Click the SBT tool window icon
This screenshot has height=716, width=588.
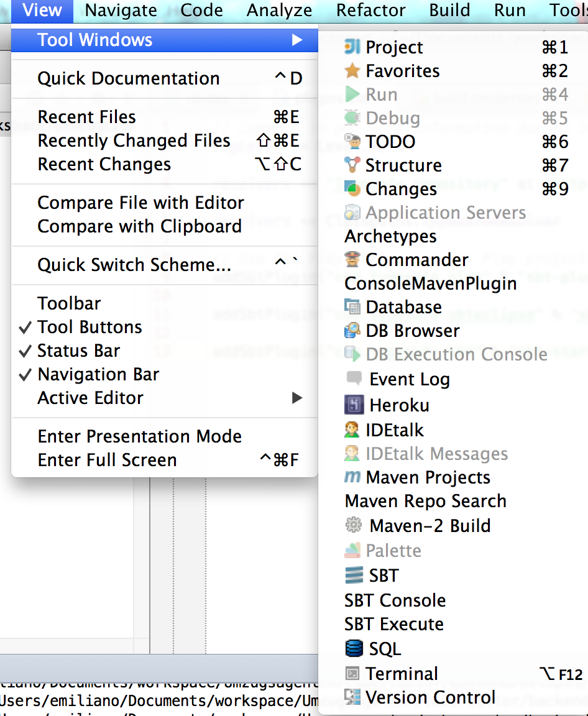pyautogui.click(x=354, y=576)
